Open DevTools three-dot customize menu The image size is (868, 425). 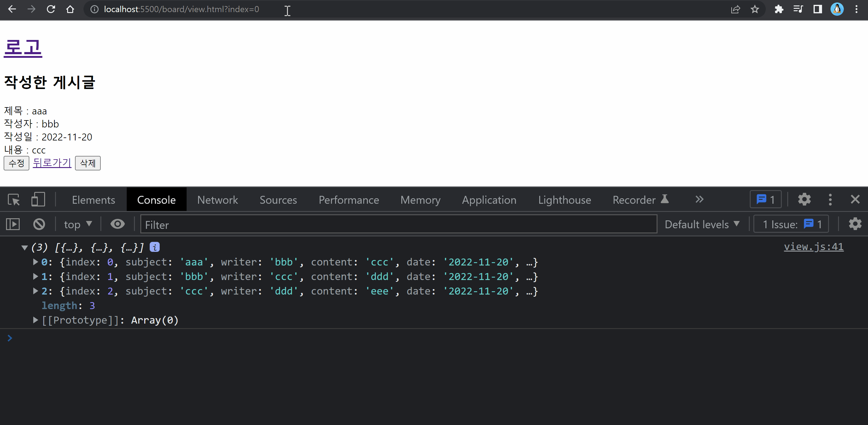[830, 200]
